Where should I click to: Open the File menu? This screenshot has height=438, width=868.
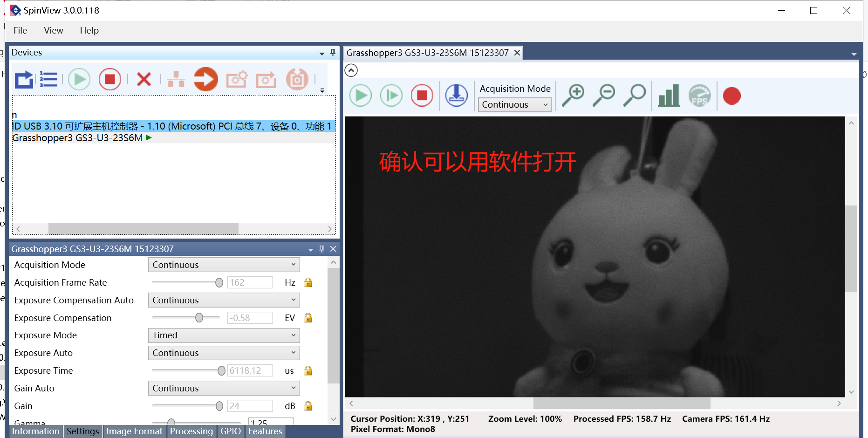coord(20,30)
